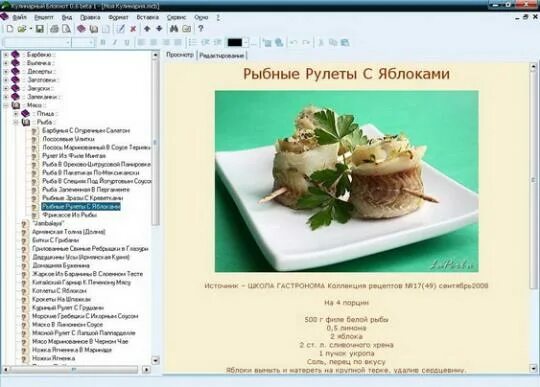This screenshot has height=387, width=540.
Task: Open the Формат menu
Action: pos(118,17)
